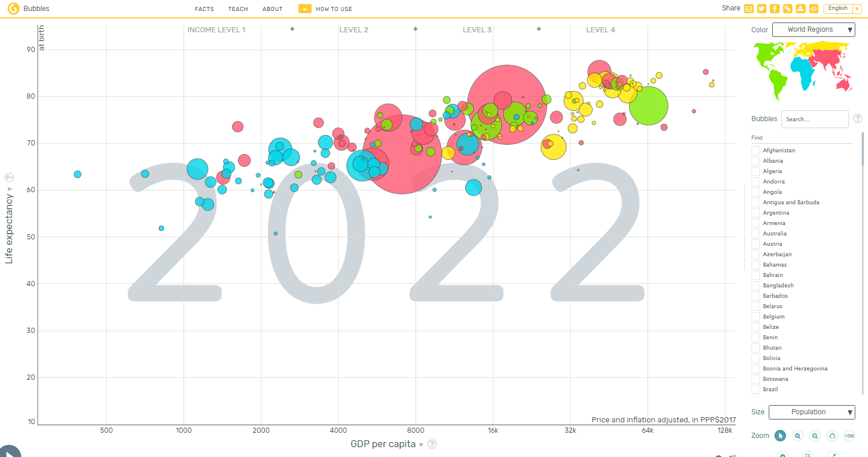Click the HOW TO USE button

click(x=325, y=9)
